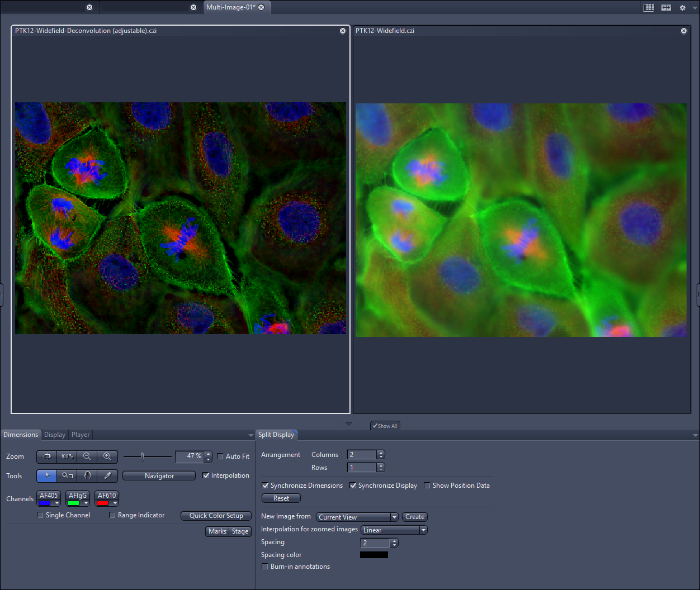This screenshot has width=700, height=590.
Task: Select the hand panning tool
Action: pyautogui.click(x=87, y=475)
